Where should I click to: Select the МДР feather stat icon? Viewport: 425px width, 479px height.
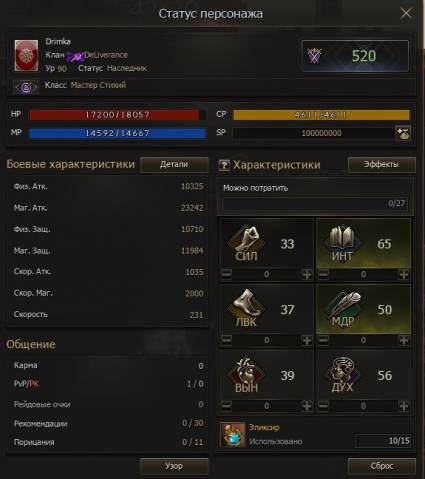pos(342,309)
